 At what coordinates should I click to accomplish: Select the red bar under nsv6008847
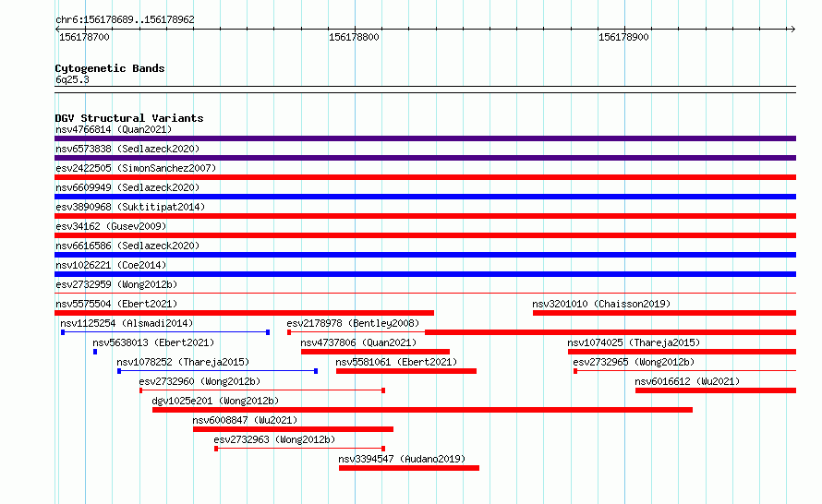click(293, 429)
